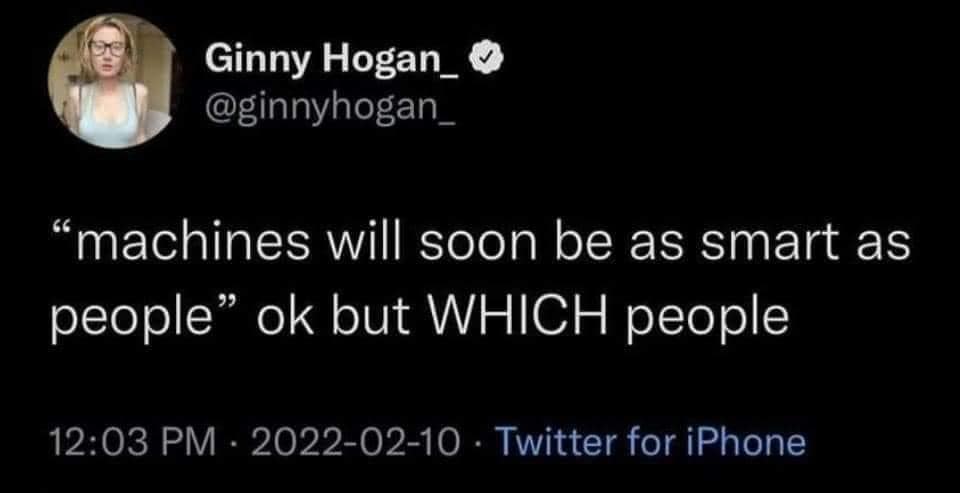The height and width of the screenshot is (493, 960).
Task: Click the word "Ginny" in display name
Action: (x=253, y=61)
